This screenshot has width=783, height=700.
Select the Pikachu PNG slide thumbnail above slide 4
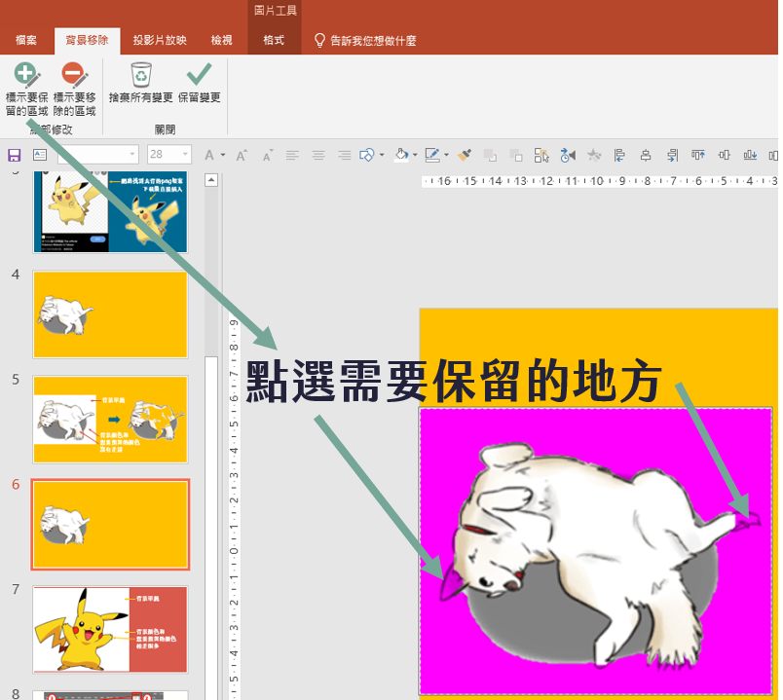coord(110,211)
